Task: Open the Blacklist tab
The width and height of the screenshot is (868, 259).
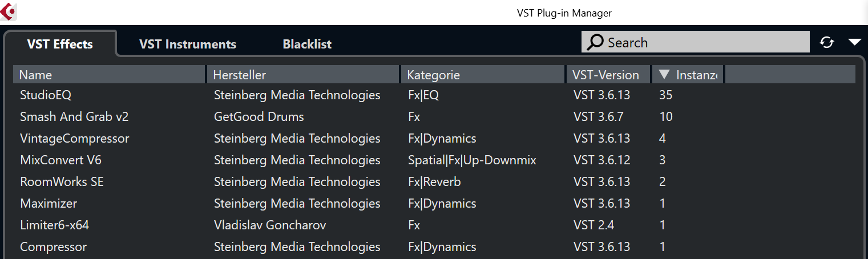Action: coord(307,44)
